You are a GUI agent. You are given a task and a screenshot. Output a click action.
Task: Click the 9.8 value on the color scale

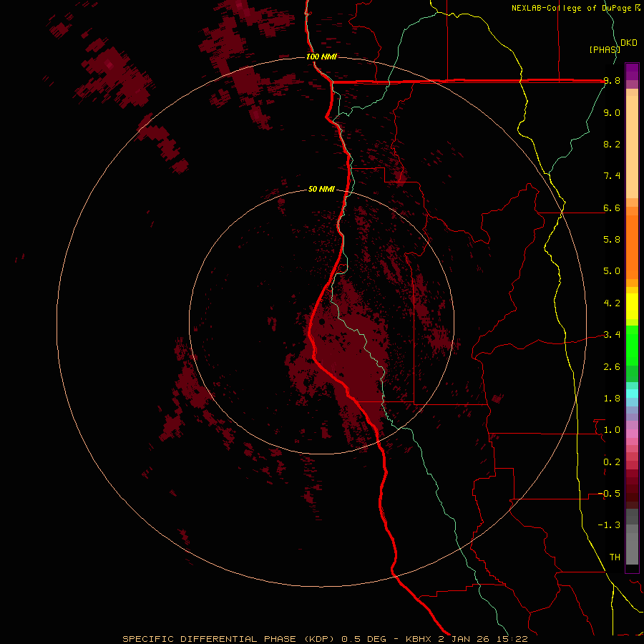coord(612,81)
